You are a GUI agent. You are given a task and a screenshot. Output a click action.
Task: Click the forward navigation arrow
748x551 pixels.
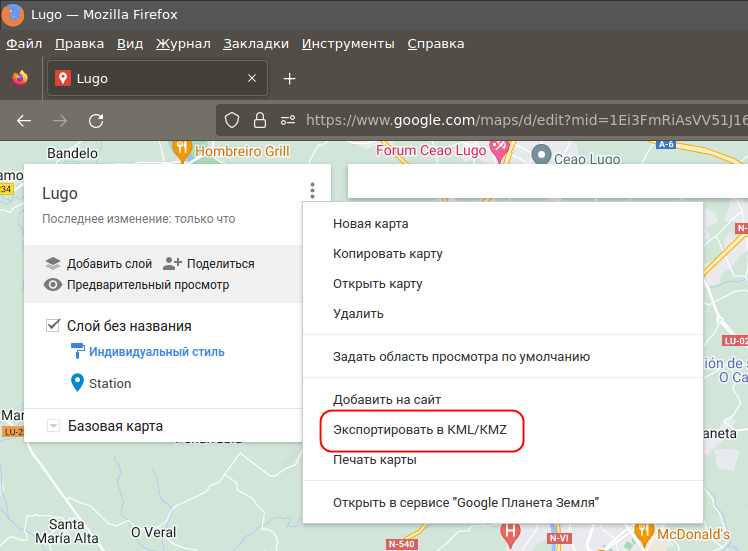click(x=60, y=121)
